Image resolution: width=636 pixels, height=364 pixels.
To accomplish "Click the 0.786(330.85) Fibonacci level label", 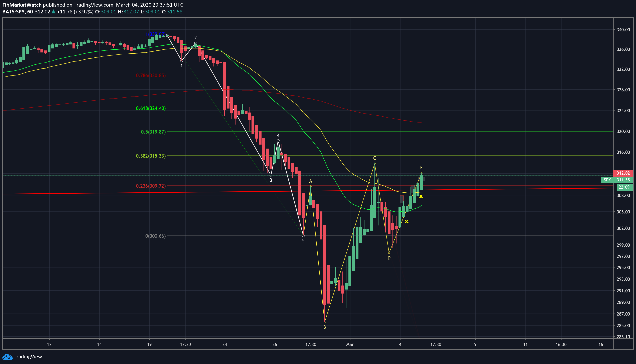I will coord(151,75).
